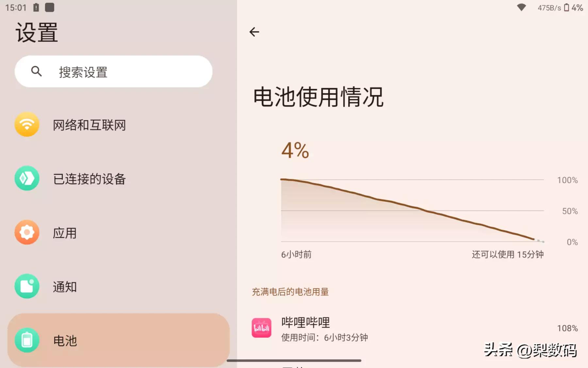The image size is (588, 368).
Task: Click the green notifications icon
Action: [x=27, y=286]
